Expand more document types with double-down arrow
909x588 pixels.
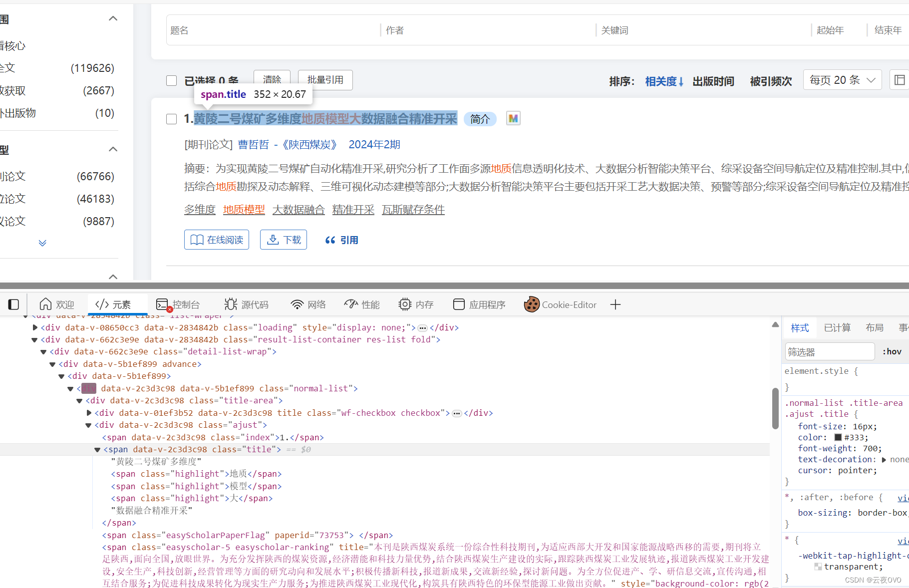[42, 243]
